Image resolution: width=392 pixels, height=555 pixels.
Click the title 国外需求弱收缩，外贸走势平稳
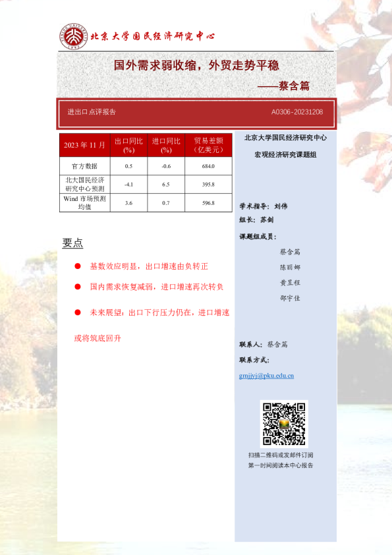click(196, 65)
